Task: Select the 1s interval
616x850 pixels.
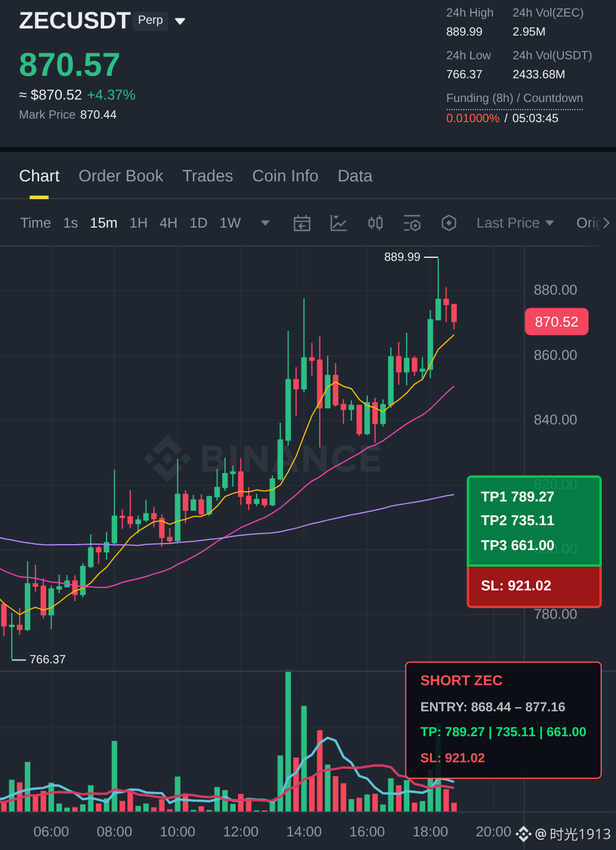Action: (x=70, y=223)
